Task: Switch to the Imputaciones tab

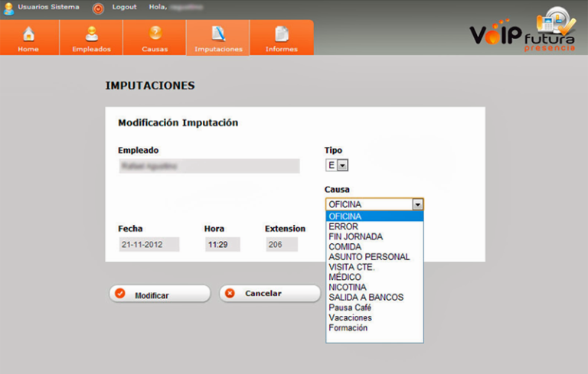Action: click(218, 38)
